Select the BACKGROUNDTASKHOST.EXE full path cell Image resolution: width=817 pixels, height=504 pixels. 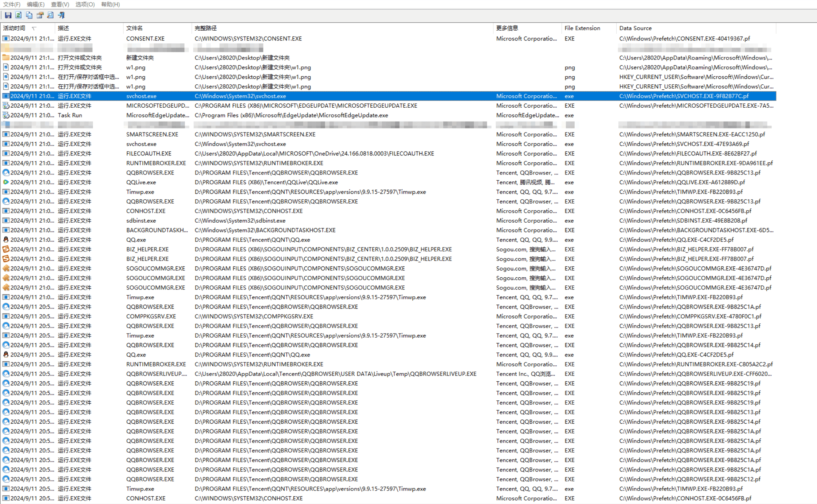coord(265,230)
